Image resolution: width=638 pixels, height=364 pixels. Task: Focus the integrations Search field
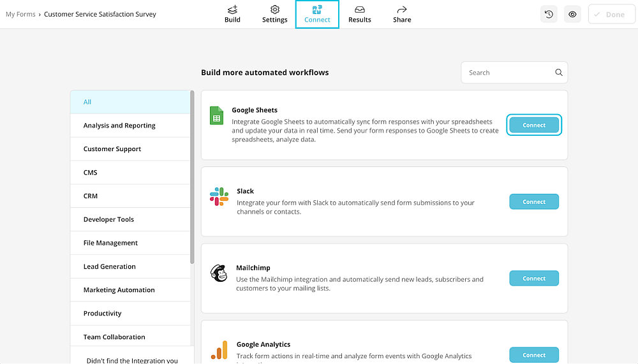(x=514, y=73)
